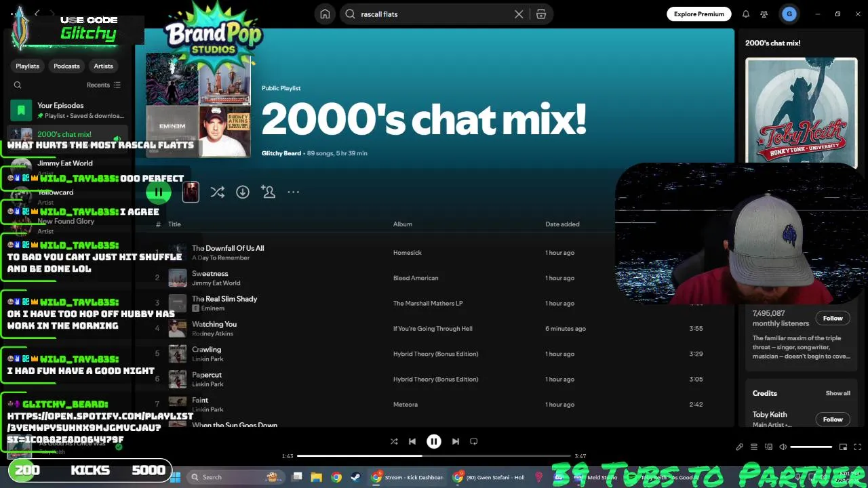Open the playlist preview thumbnail beside pause

[x=191, y=192]
